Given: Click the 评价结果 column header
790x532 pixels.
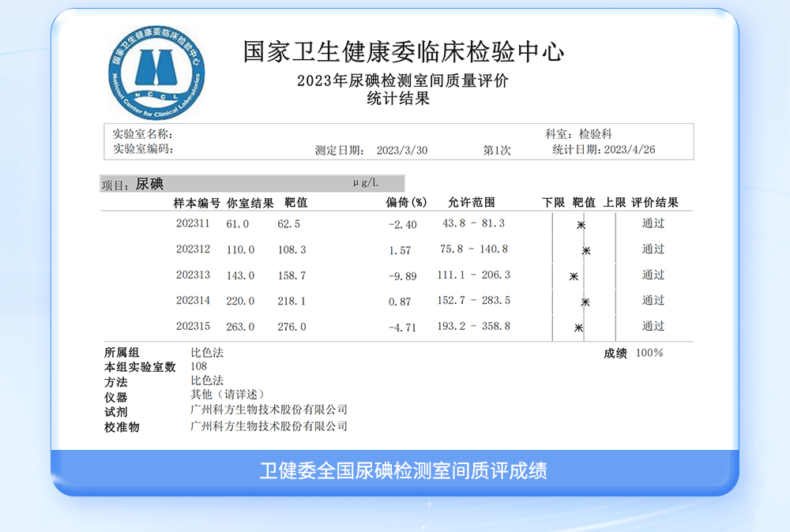Looking at the screenshot, I should coord(655,203).
